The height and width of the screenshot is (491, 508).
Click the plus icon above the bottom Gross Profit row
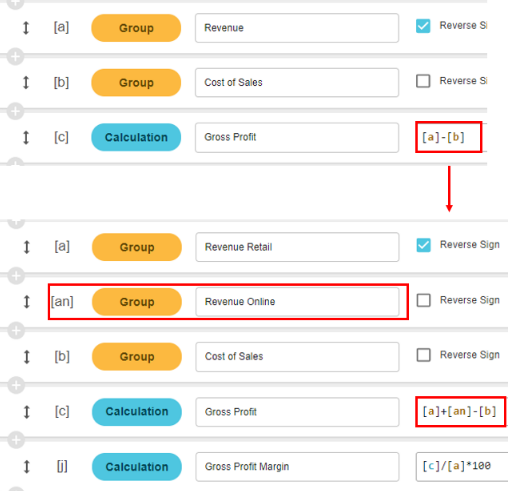(x=16, y=385)
